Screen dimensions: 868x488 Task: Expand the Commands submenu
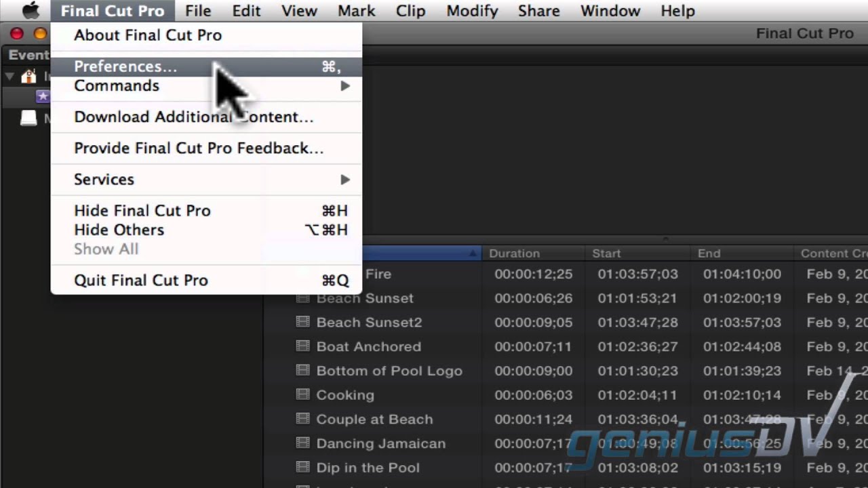click(206, 85)
